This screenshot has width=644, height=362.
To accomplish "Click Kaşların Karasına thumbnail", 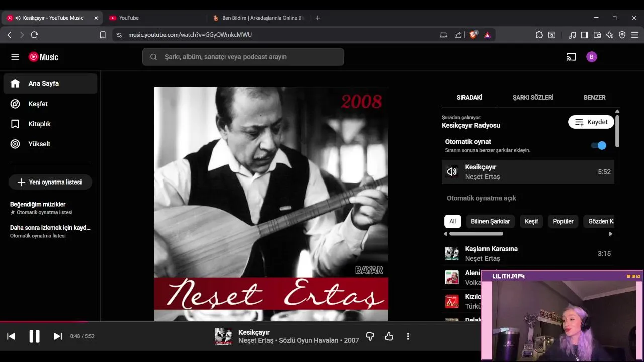I will tap(452, 253).
